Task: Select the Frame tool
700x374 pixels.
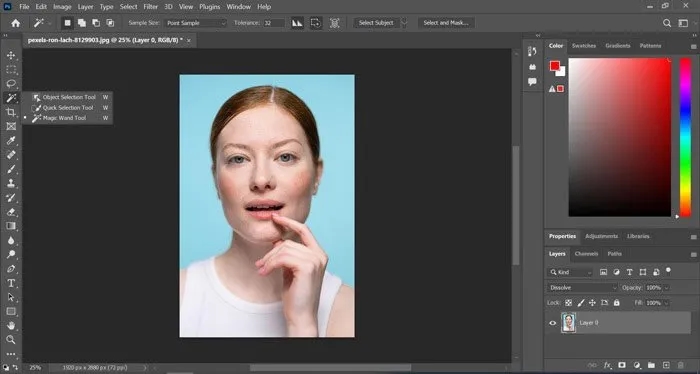Action: 11,126
